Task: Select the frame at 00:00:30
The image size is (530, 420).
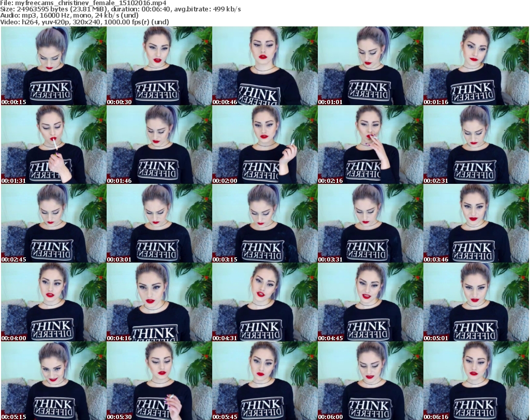Action: point(159,66)
